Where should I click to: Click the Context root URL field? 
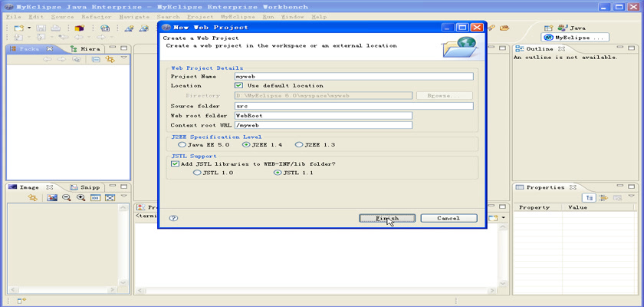[324, 125]
